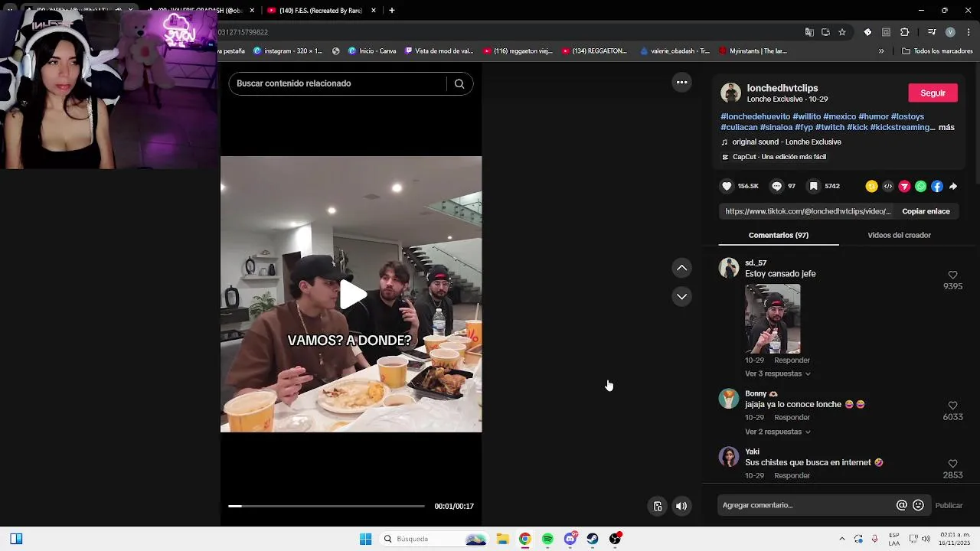Viewport: 980px width, 551px height.
Task: Open the three-dot video options menu
Action: 681,82
